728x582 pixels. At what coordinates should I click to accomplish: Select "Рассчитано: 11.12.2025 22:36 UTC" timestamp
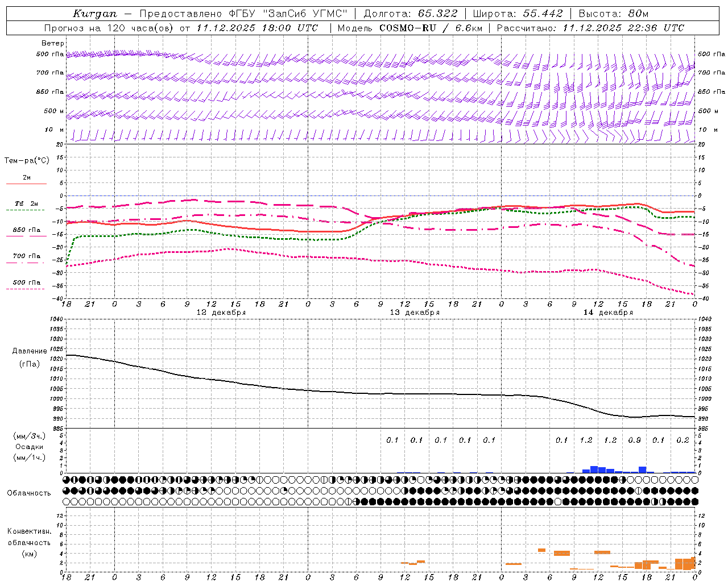point(590,28)
